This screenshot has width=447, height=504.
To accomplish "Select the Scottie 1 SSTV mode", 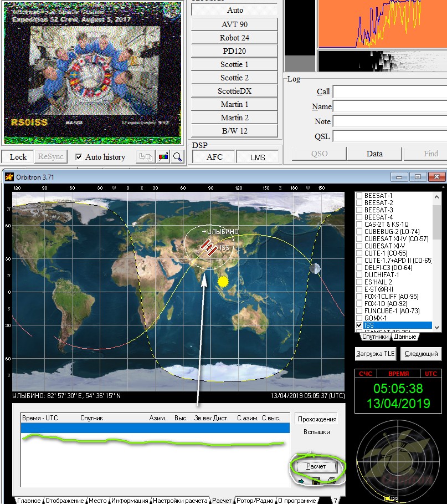I will (234, 65).
